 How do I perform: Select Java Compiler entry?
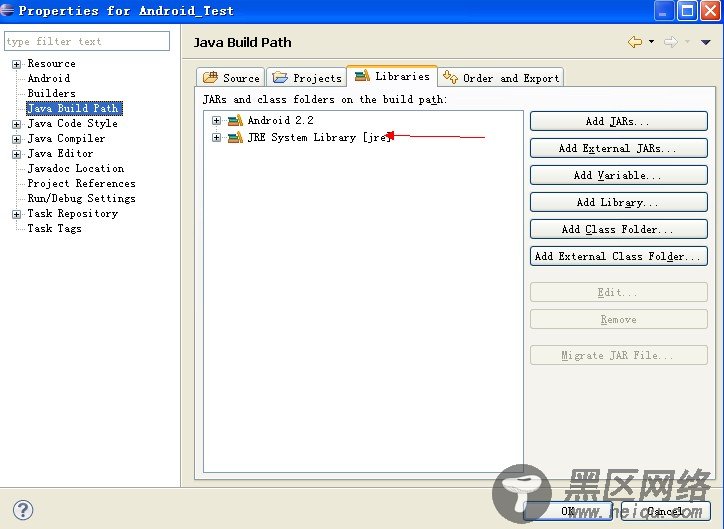pyautogui.click(x=66, y=138)
